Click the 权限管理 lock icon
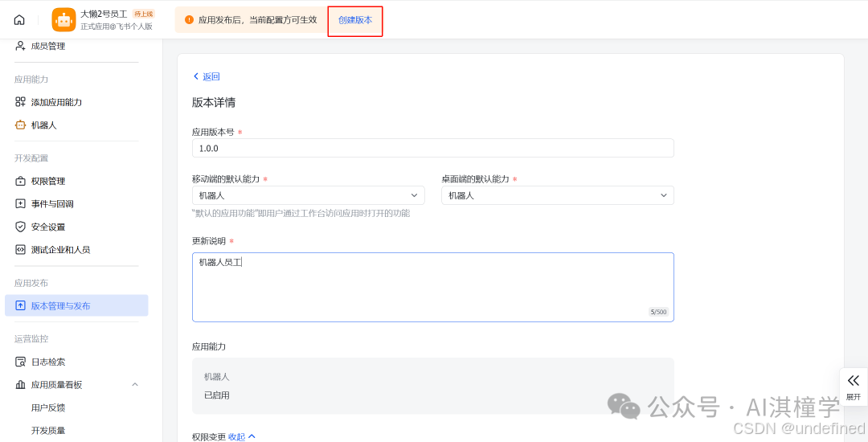This screenshot has width=868, height=442. point(20,181)
